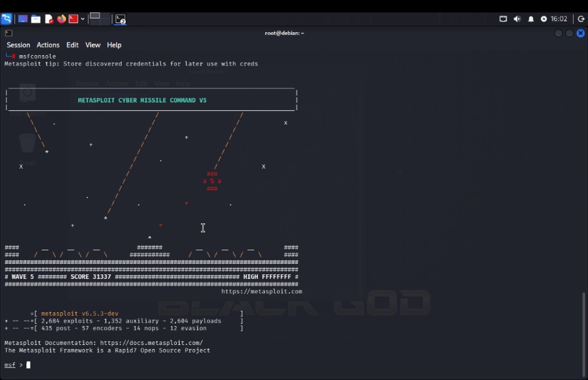The width and height of the screenshot is (588, 380).
Task: Open the Help menu
Action: point(114,45)
